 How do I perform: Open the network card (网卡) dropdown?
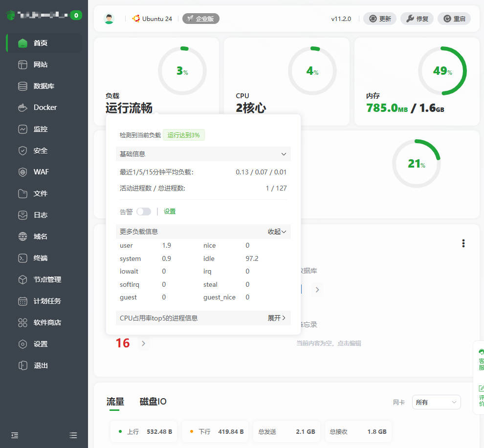436,402
